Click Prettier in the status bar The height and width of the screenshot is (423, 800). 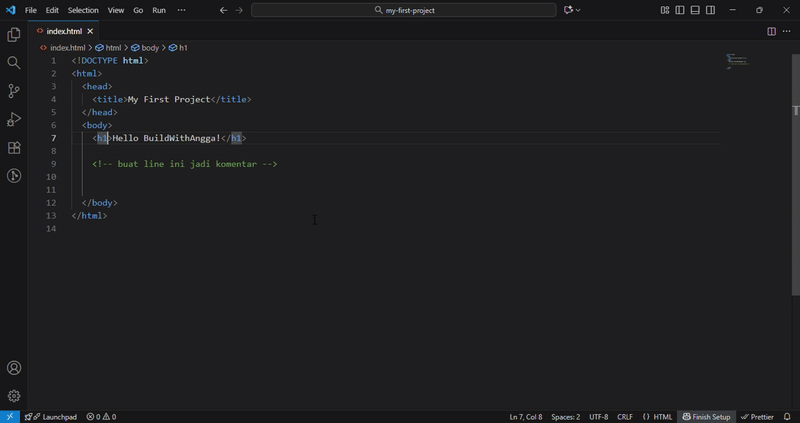(757, 416)
